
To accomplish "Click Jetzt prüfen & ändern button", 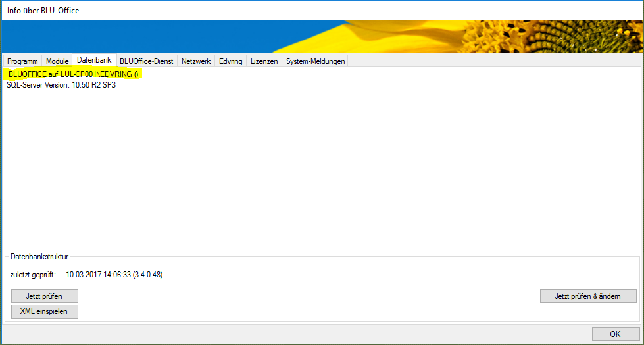I will click(587, 296).
